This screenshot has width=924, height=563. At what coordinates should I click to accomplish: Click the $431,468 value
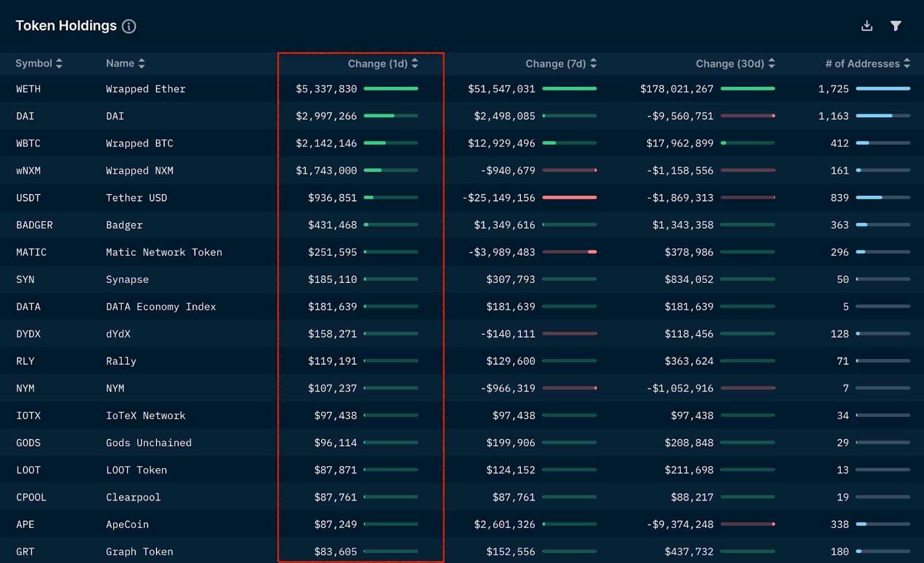click(332, 225)
